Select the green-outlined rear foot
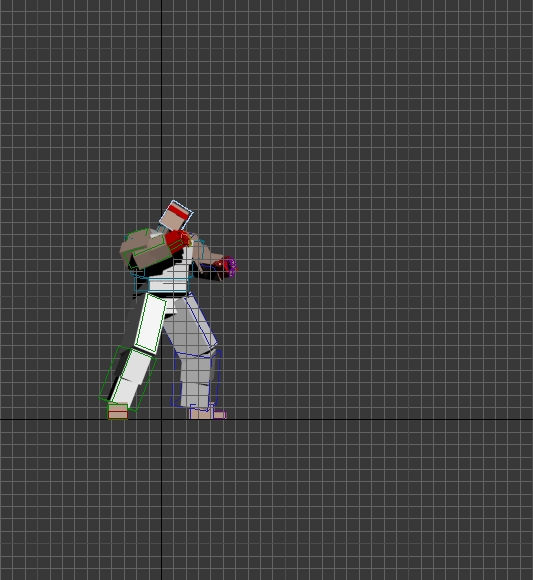This screenshot has height=580, width=533. pos(118,411)
